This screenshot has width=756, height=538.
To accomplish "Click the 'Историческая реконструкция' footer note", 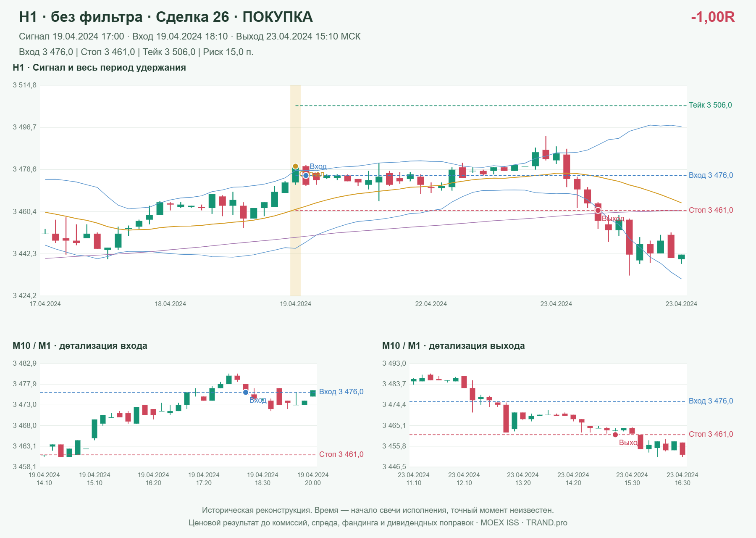I will tap(378, 510).
